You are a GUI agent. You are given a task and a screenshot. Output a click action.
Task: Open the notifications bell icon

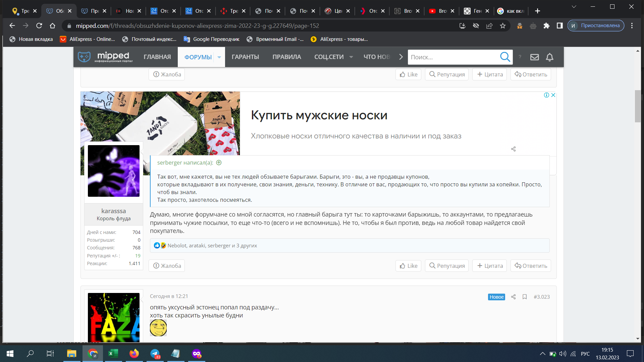point(549,57)
